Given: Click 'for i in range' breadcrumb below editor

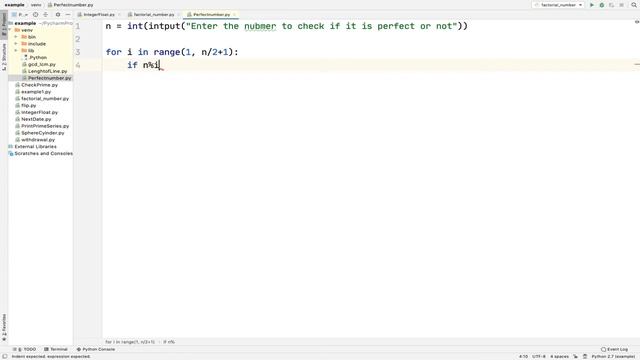Looking at the screenshot, I should point(130,342).
